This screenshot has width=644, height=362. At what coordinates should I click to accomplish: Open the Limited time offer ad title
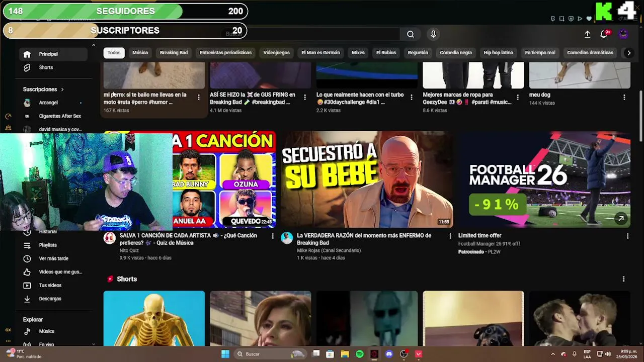[x=479, y=236]
